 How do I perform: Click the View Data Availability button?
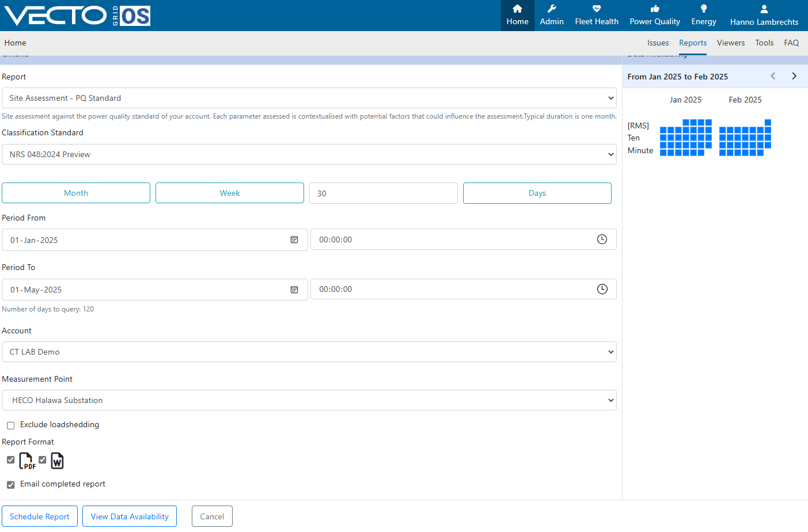130,516
